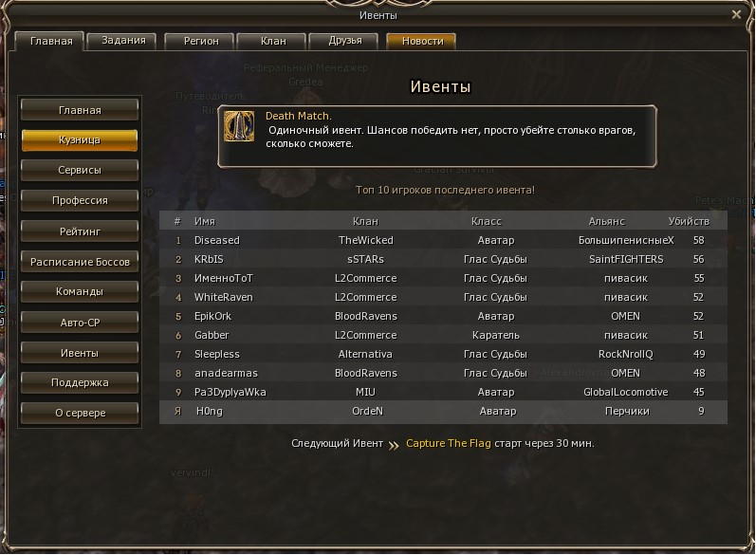This screenshot has height=555, width=756.
Task: Open the Авто-СР section
Action: (x=80, y=323)
